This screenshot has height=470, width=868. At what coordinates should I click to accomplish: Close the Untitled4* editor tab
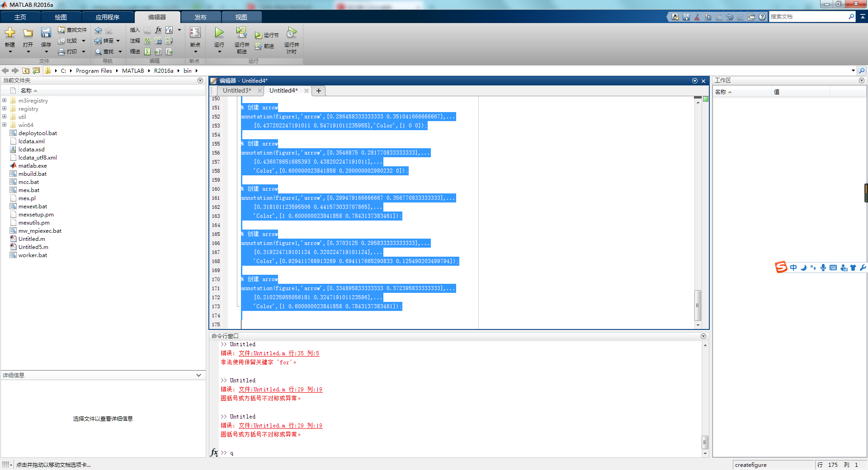coord(307,91)
